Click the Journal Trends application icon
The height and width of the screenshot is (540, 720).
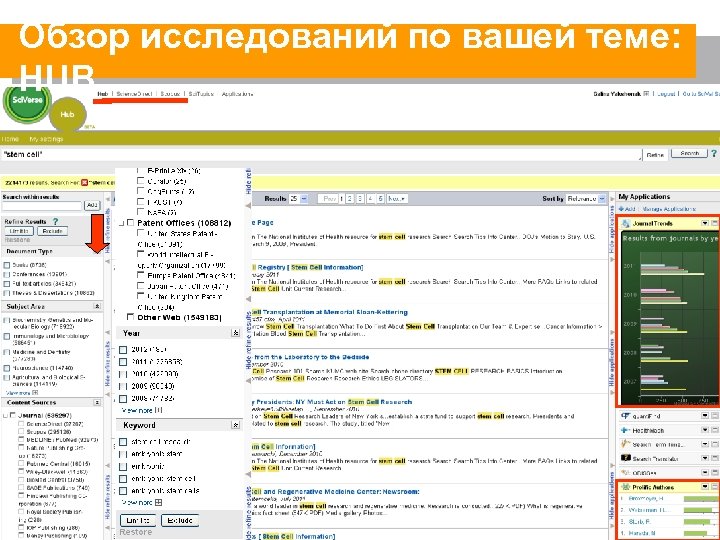[625, 224]
